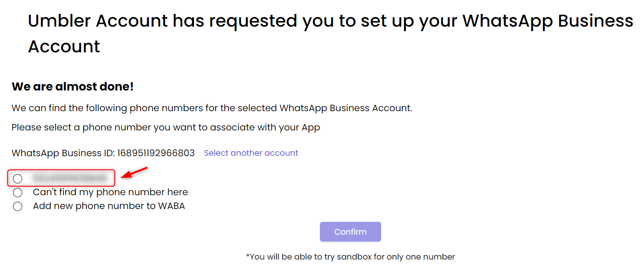Click the "We are almost done!" heading
The height and width of the screenshot is (271, 644).
point(73,86)
